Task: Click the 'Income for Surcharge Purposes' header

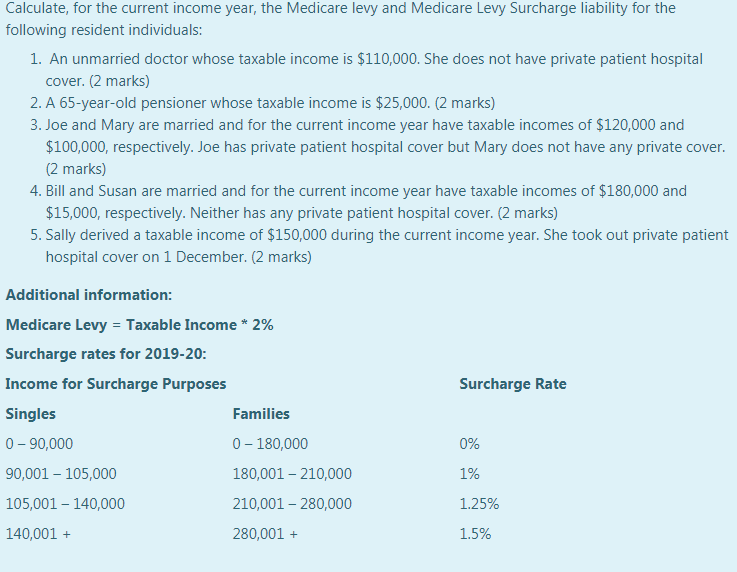Action: coord(116,384)
